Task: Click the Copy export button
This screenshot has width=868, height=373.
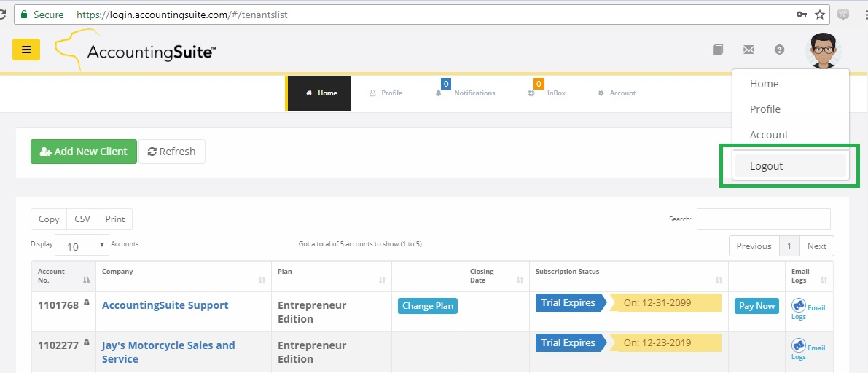Action: (49, 219)
